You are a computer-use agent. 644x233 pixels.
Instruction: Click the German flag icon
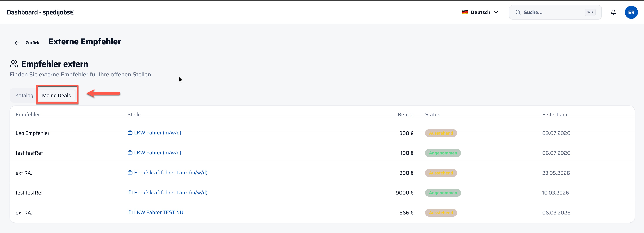465,12
